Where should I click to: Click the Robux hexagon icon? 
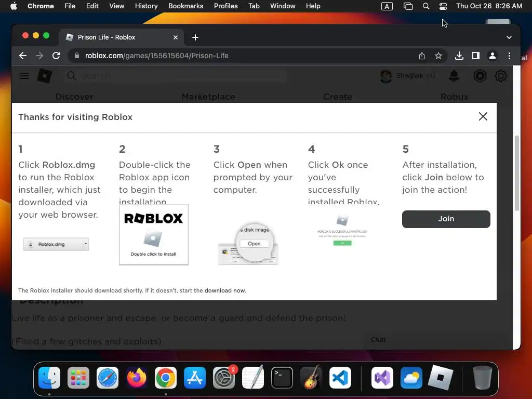(480, 76)
